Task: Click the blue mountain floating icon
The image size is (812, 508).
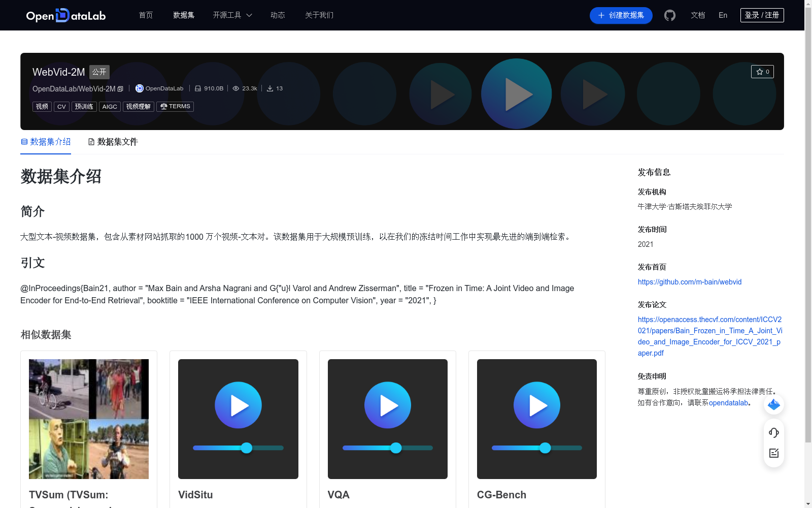Action: (773, 404)
